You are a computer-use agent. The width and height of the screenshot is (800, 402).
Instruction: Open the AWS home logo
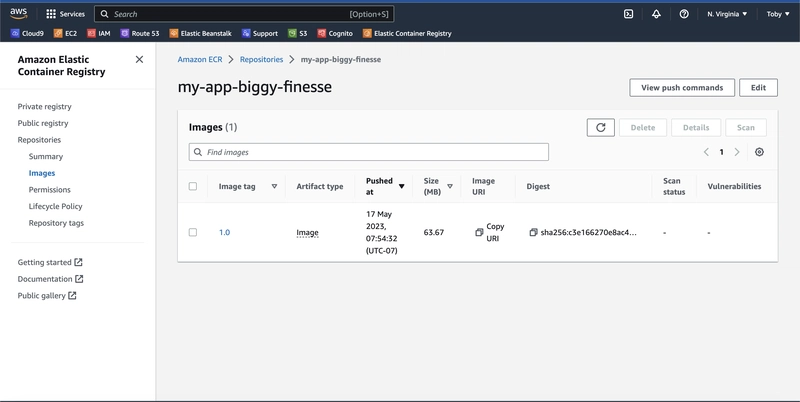(18, 14)
